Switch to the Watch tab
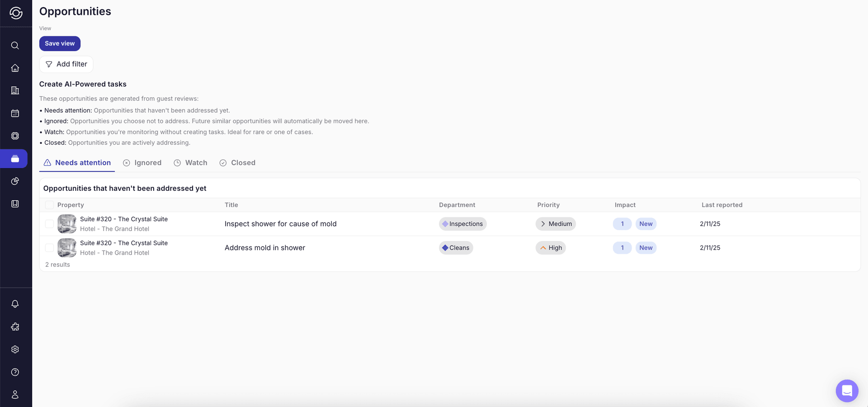This screenshot has width=868, height=407. [x=190, y=163]
